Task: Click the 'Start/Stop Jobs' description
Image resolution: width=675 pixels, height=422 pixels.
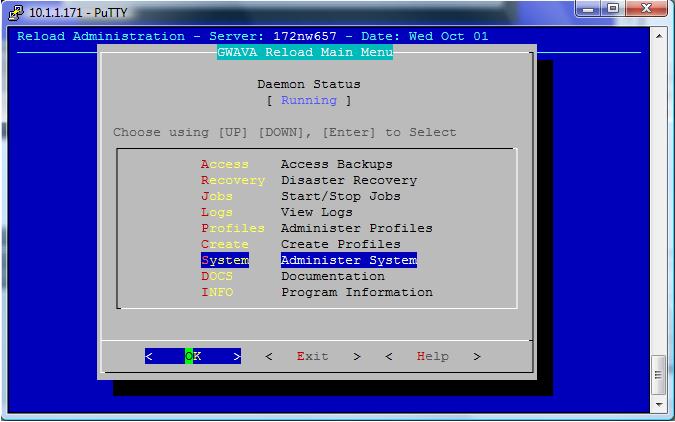Action: (341, 196)
